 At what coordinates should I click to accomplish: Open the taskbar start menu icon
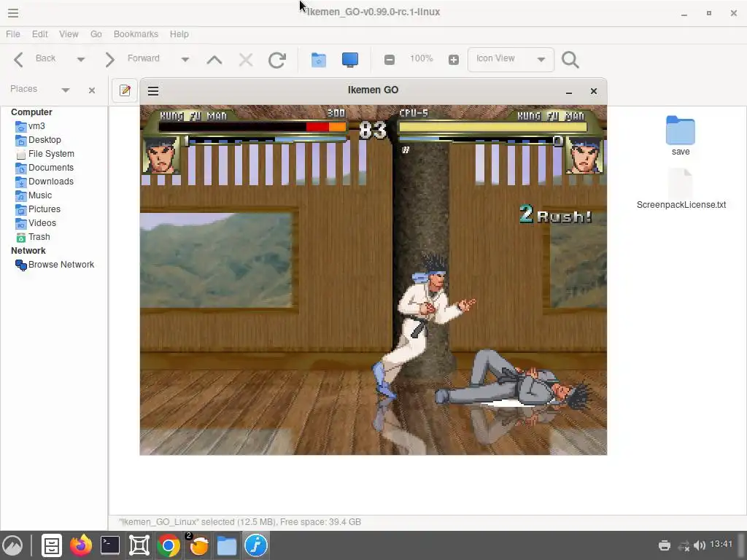pyautogui.click(x=13, y=545)
